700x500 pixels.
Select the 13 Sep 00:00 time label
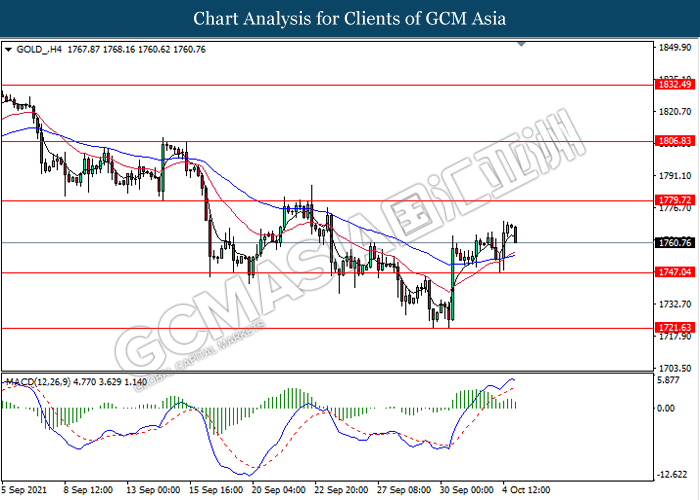[155, 491]
